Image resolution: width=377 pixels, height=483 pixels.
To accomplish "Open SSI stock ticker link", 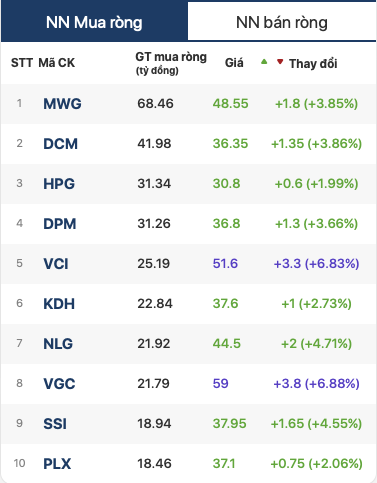I will (55, 424).
